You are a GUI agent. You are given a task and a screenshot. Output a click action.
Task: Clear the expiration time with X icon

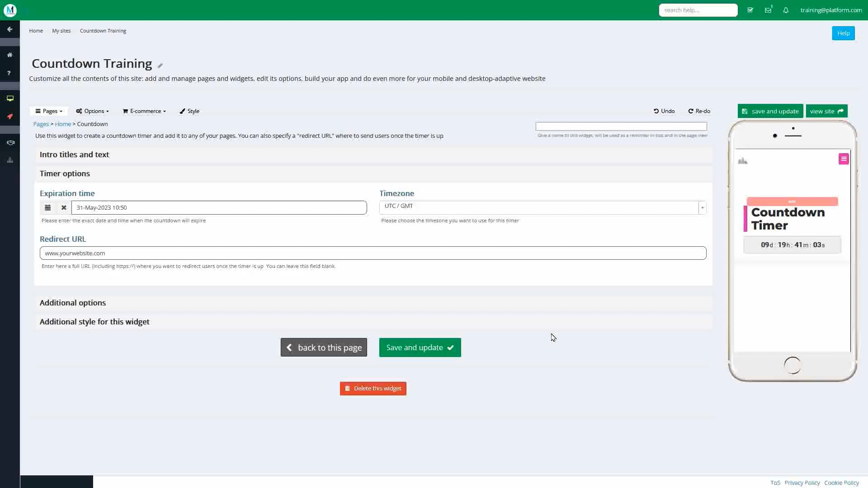(64, 208)
